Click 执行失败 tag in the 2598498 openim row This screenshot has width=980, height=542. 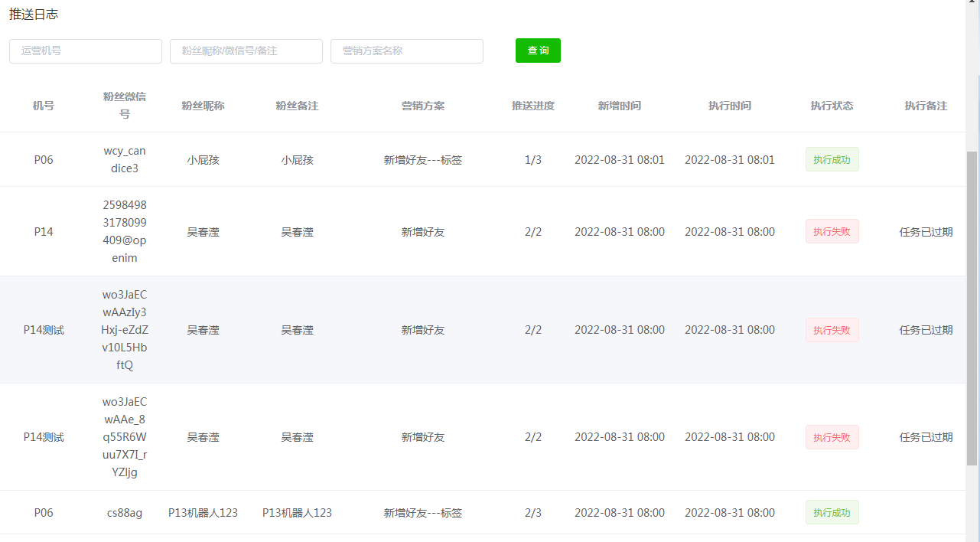832,232
